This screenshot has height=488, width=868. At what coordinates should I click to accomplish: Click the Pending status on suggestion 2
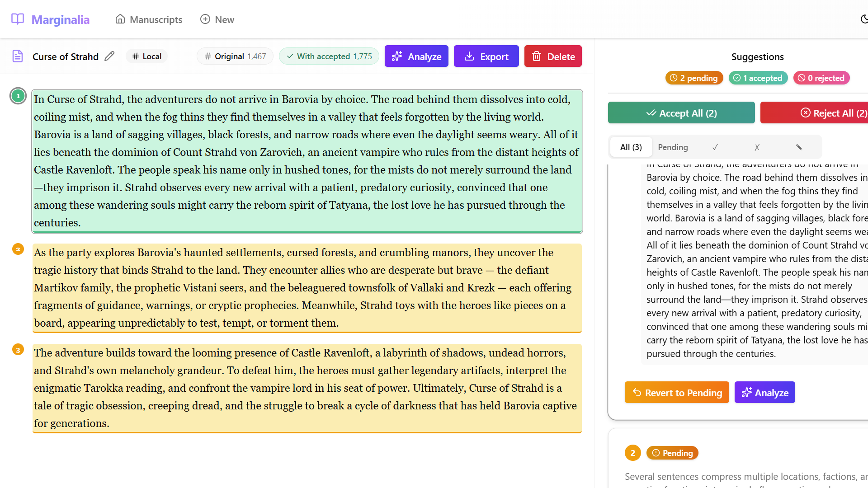point(672,453)
